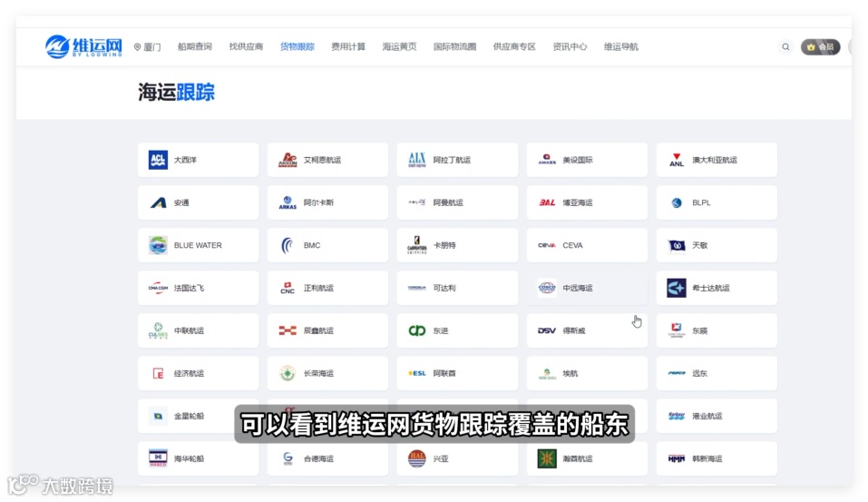The image size is (868, 502).
Task: Click the 希士达航运 star logo
Action: point(677,288)
